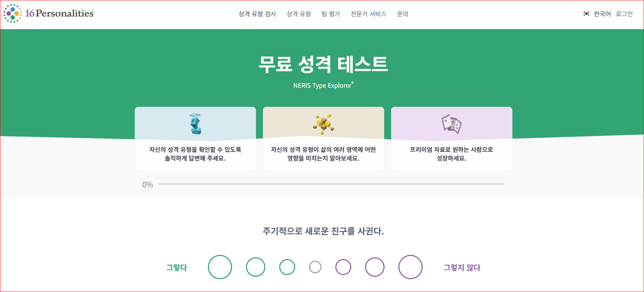Open the 한국어 language selector
Viewport: 644px width, 292px height.
[601, 14]
